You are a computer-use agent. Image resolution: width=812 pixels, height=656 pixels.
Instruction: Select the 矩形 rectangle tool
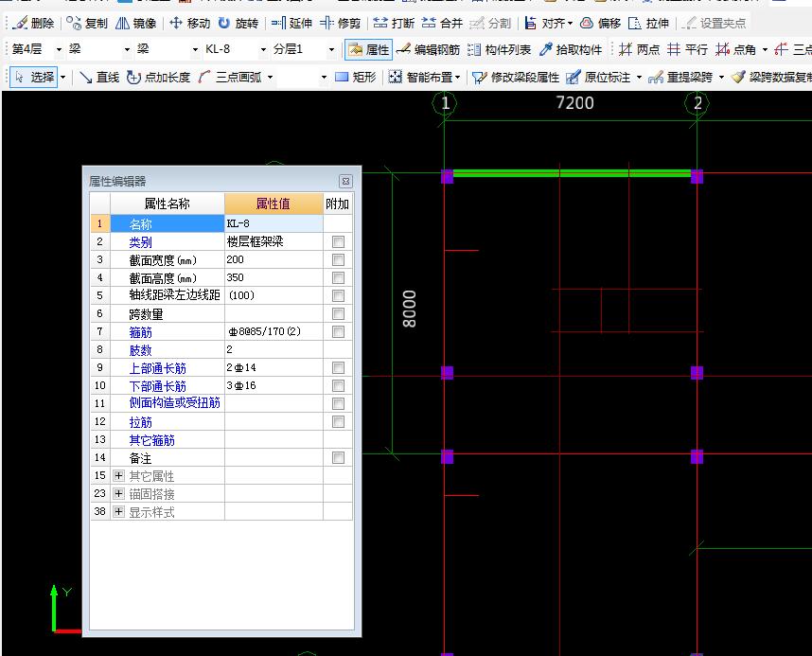[356, 78]
